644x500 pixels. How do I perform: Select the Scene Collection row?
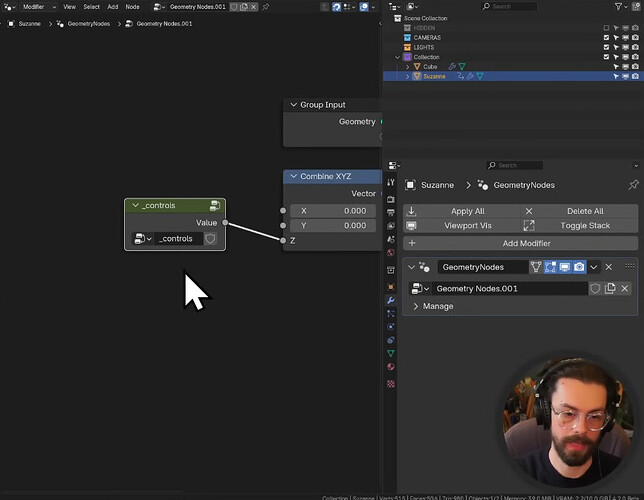(513, 18)
